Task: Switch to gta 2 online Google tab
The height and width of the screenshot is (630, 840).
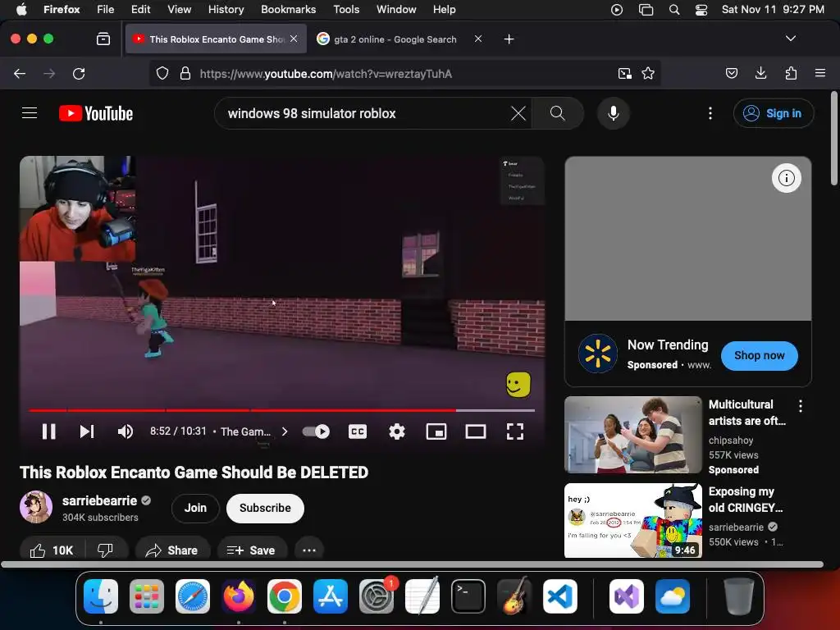Action: (x=395, y=39)
